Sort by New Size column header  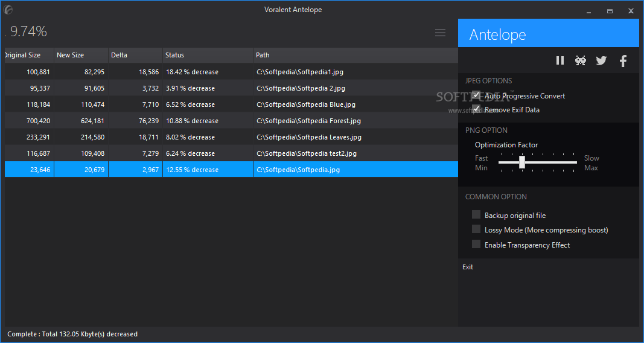coord(81,55)
